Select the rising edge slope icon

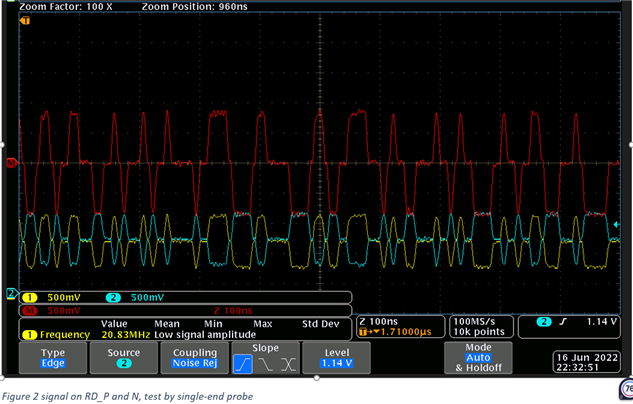pyautogui.click(x=243, y=364)
